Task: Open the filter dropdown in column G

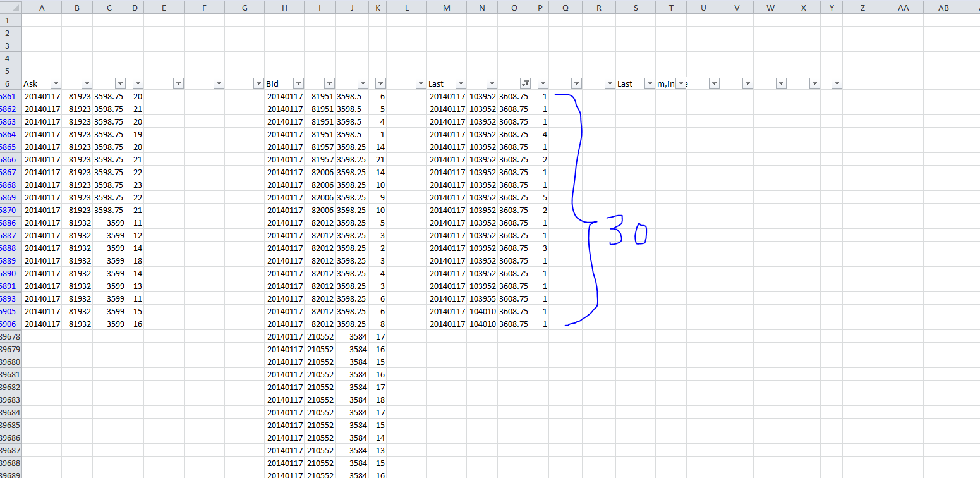Action: coord(258,83)
